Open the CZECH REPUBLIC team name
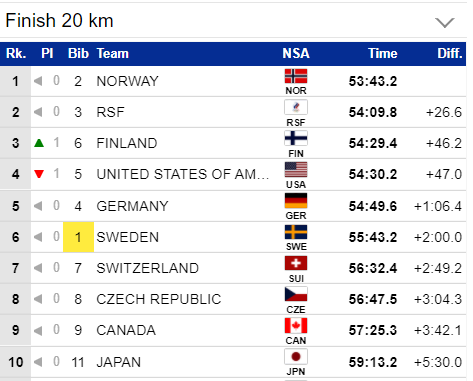473x381 pixels. (x=159, y=299)
